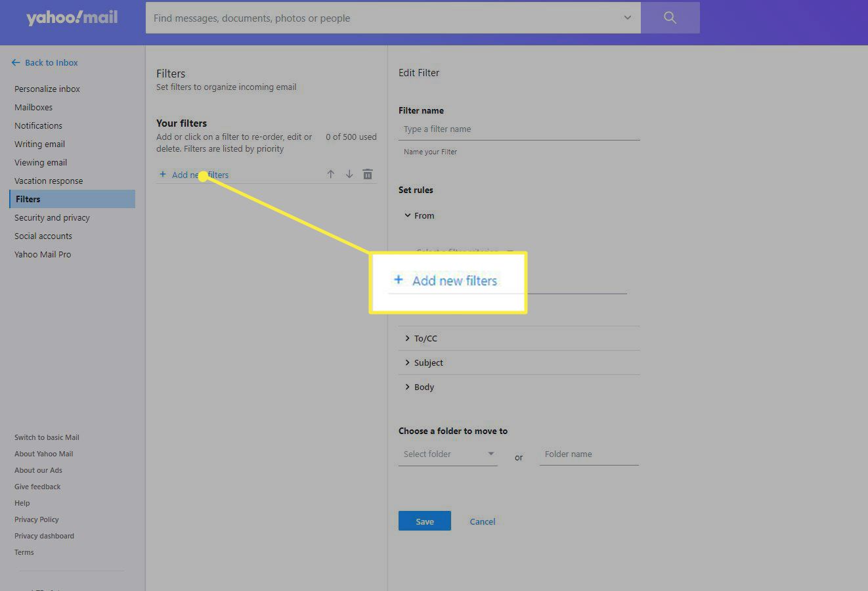
Task: Go back to Inbox
Action: point(45,62)
